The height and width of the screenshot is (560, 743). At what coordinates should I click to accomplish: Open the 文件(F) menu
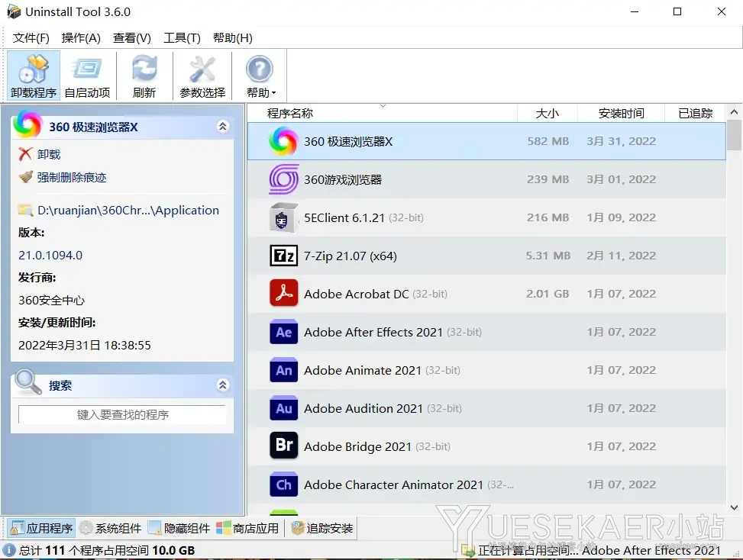(x=31, y=38)
